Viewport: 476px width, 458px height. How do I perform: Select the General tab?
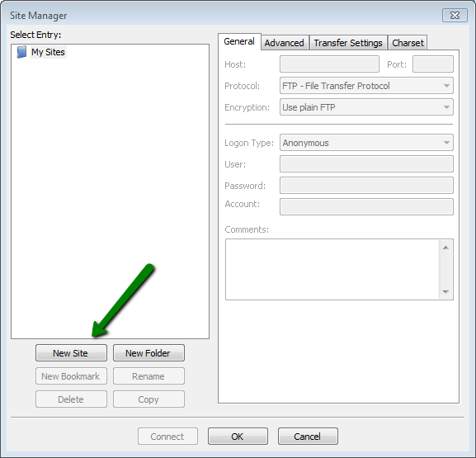click(x=239, y=41)
